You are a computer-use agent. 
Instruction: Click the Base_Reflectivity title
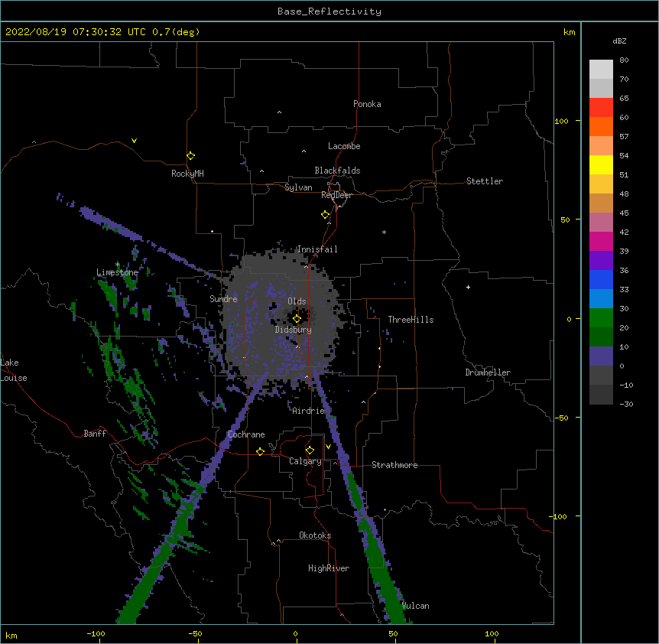pos(329,11)
